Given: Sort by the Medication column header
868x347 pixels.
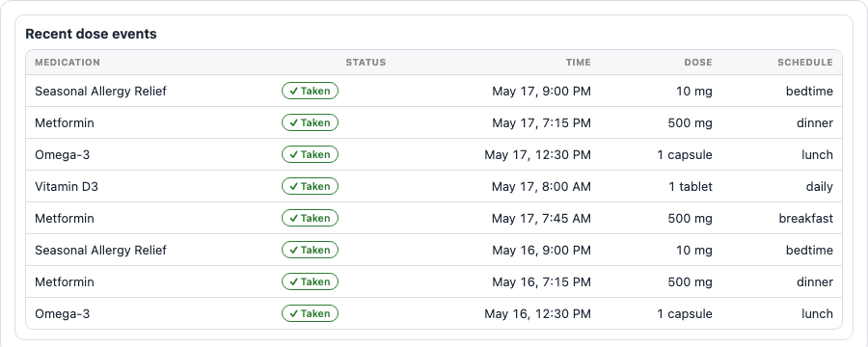Looking at the screenshot, I should pyautogui.click(x=68, y=63).
